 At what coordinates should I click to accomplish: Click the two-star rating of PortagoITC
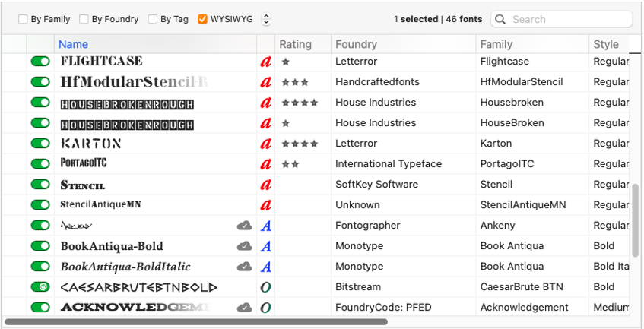click(290, 164)
